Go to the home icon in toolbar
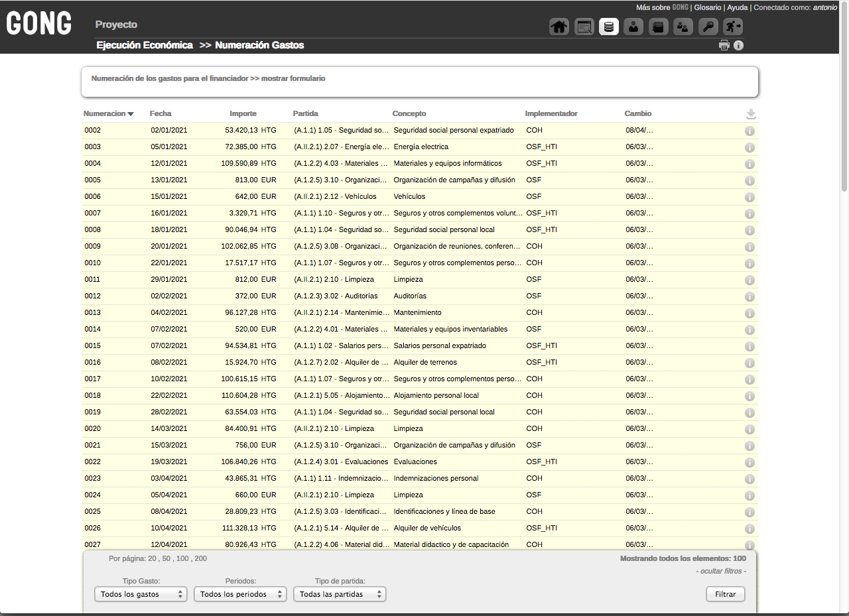Image resolution: width=849 pixels, height=616 pixels. pyautogui.click(x=559, y=27)
